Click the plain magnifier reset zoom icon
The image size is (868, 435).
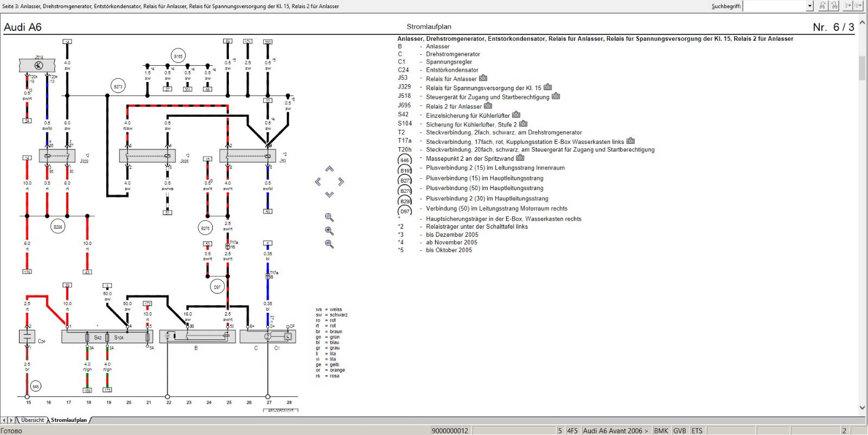tap(329, 217)
